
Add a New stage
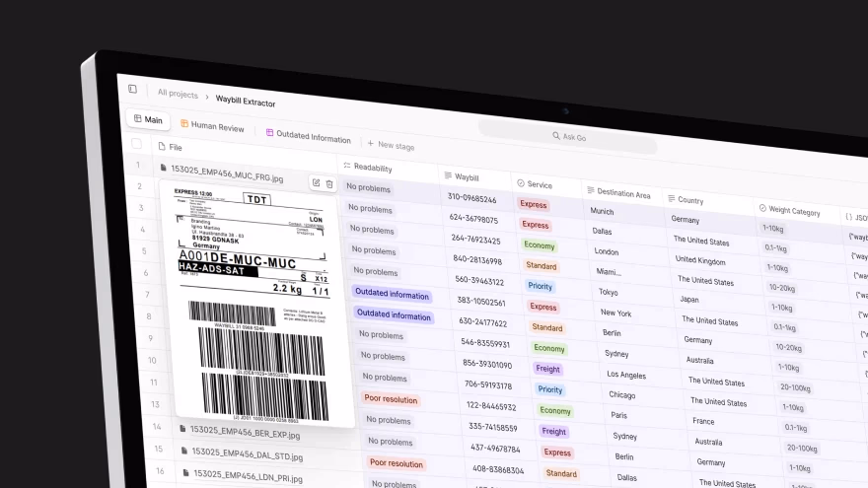click(x=391, y=145)
